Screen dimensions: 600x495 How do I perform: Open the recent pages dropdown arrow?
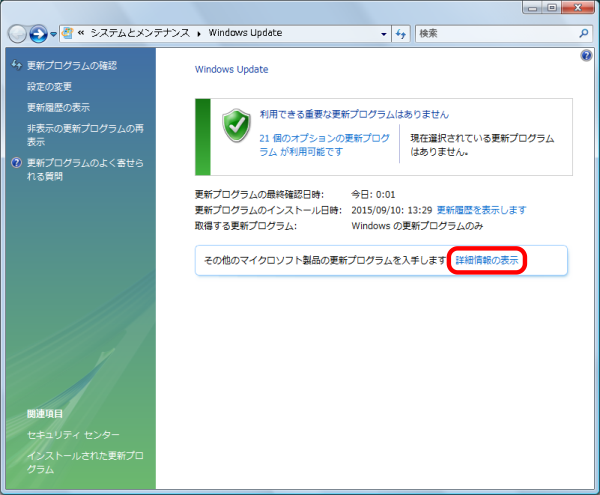click(54, 34)
